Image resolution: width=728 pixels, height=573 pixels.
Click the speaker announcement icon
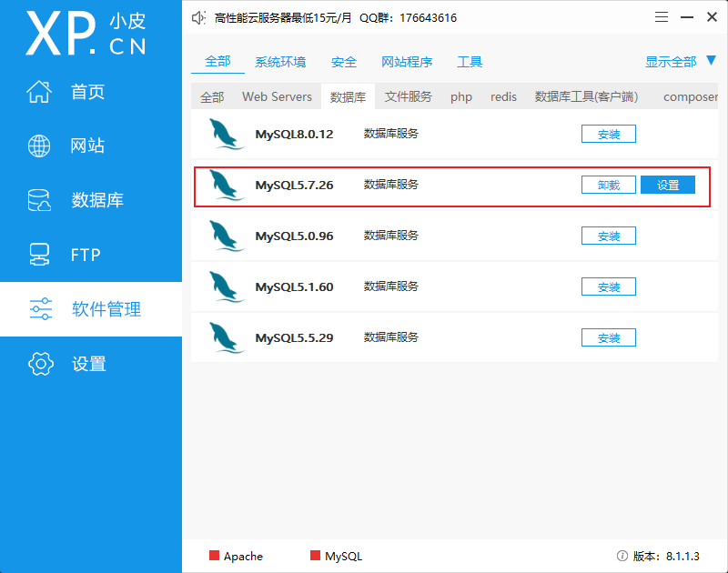pos(198,18)
